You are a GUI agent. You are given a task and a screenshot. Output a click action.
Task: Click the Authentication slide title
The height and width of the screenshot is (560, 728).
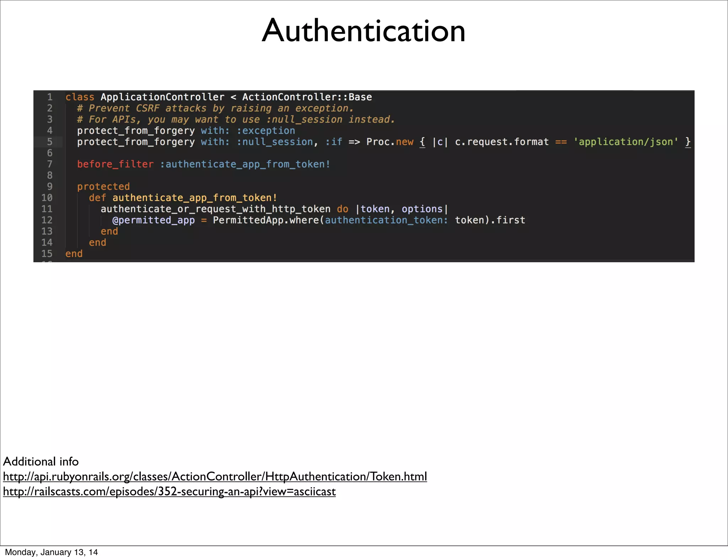click(x=363, y=31)
